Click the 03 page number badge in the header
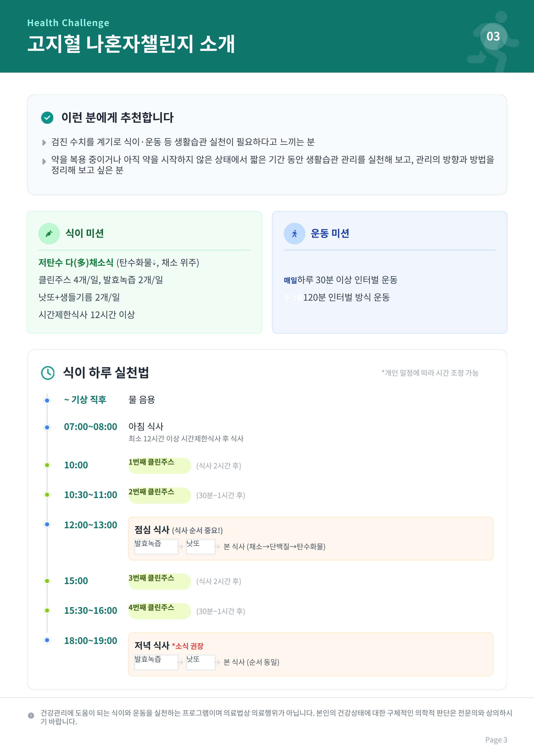Viewport: 534px width, 756px height. coord(493,37)
